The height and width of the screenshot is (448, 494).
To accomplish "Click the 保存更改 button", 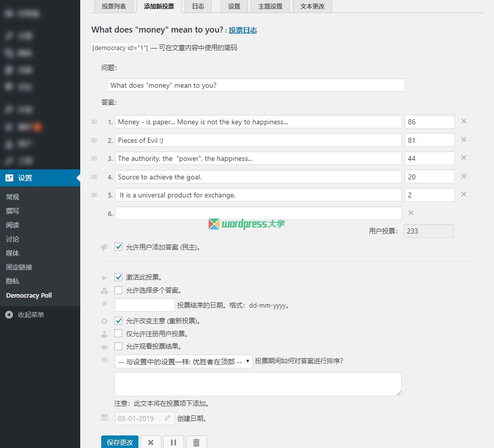I will tap(120, 442).
